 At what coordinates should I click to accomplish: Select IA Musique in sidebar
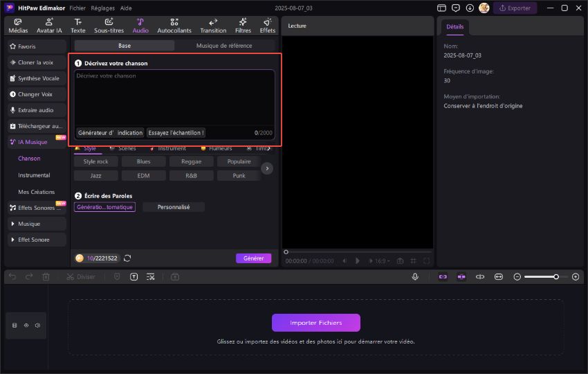click(x=37, y=142)
